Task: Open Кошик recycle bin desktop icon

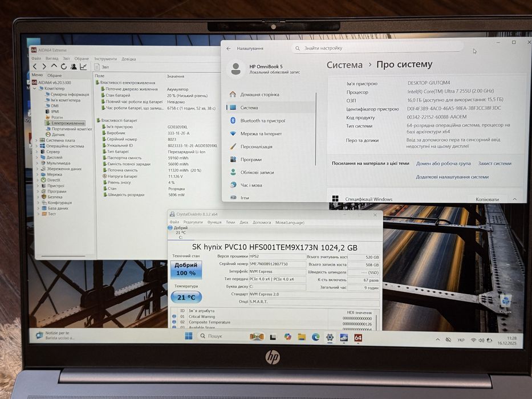Action: [506, 304]
